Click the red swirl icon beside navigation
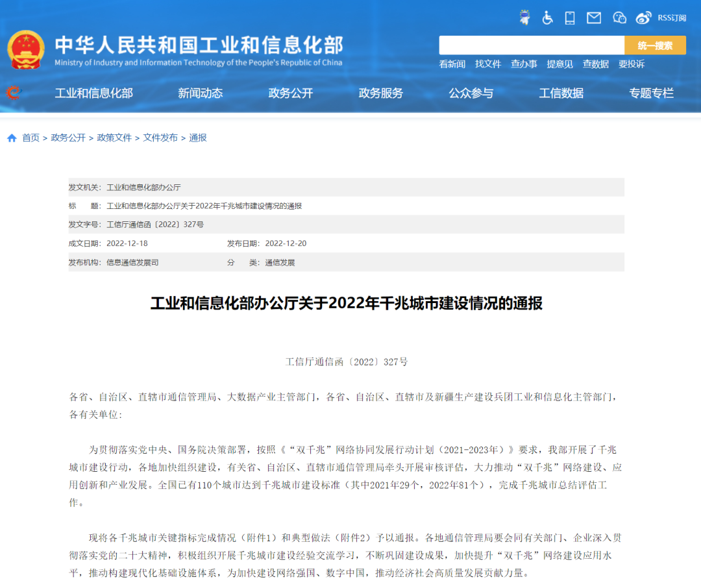This screenshot has height=588, width=701. tap(14, 93)
